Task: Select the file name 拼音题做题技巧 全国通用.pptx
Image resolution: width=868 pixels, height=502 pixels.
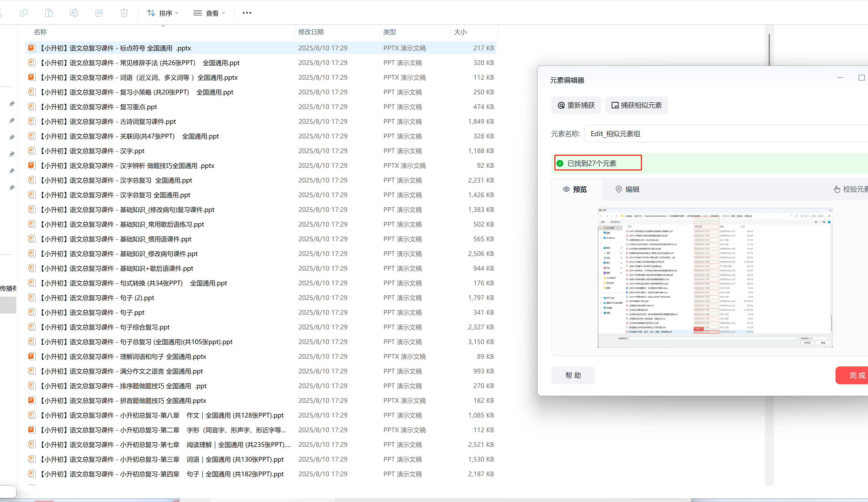Action: [123, 401]
